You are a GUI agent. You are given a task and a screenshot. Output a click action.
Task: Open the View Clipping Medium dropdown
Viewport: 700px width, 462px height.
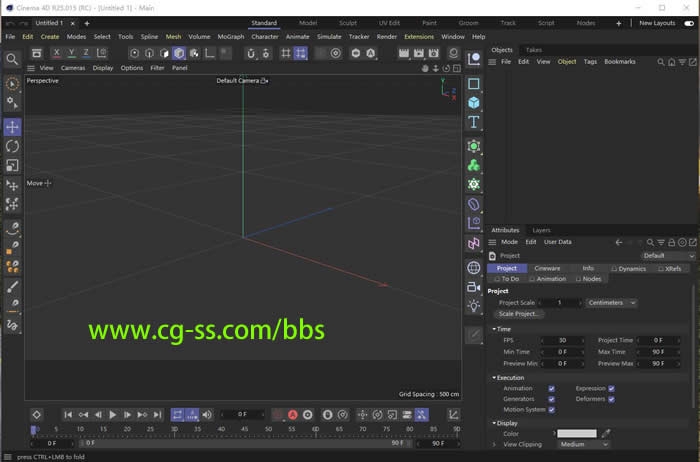point(583,444)
